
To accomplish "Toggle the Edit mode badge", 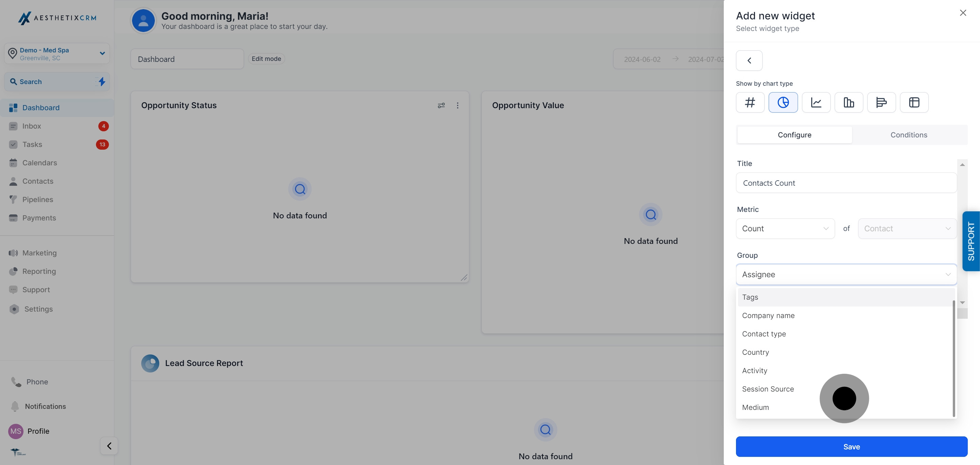I will pos(266,59).
